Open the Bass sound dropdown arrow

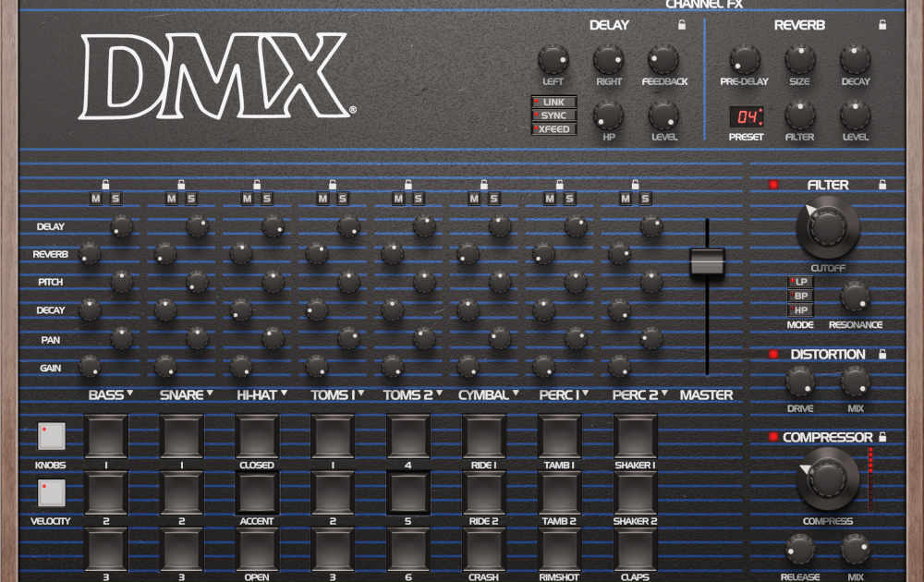130,394
